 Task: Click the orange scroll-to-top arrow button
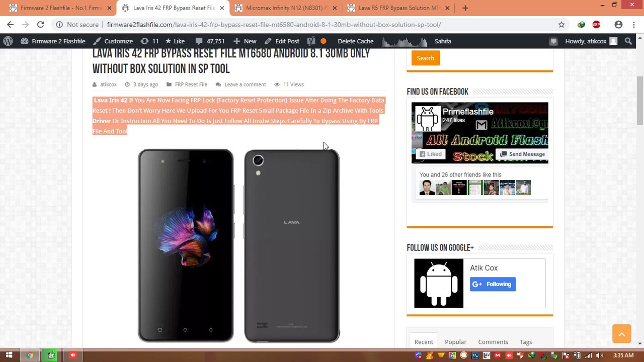tap(622, 334)
